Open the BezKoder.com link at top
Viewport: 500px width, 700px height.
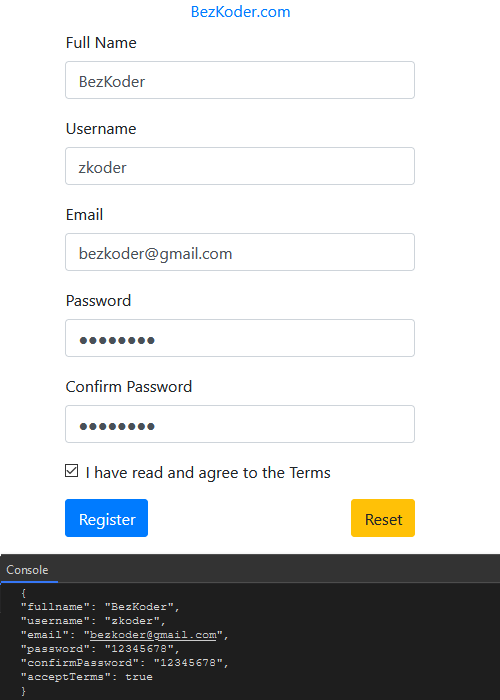pyautogui.click(x=240, y=12)
